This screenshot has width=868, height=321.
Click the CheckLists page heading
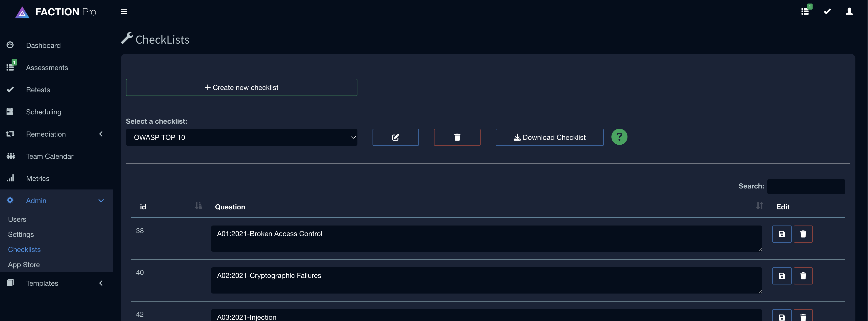(162, 40)
